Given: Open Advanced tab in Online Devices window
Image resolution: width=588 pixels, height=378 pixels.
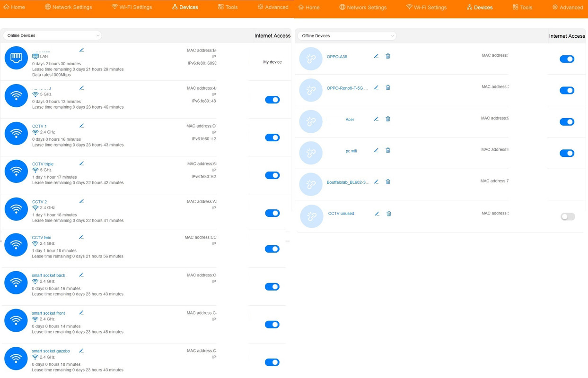Looking at the screenshot, I should [x=273, y=7].
